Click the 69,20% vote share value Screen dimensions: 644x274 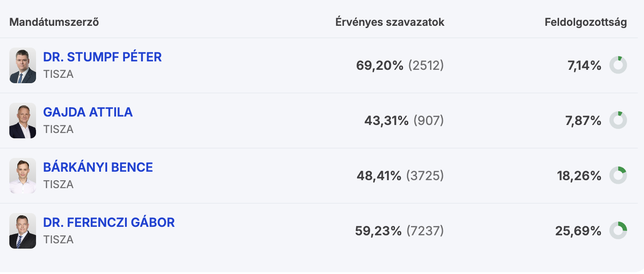379,66
